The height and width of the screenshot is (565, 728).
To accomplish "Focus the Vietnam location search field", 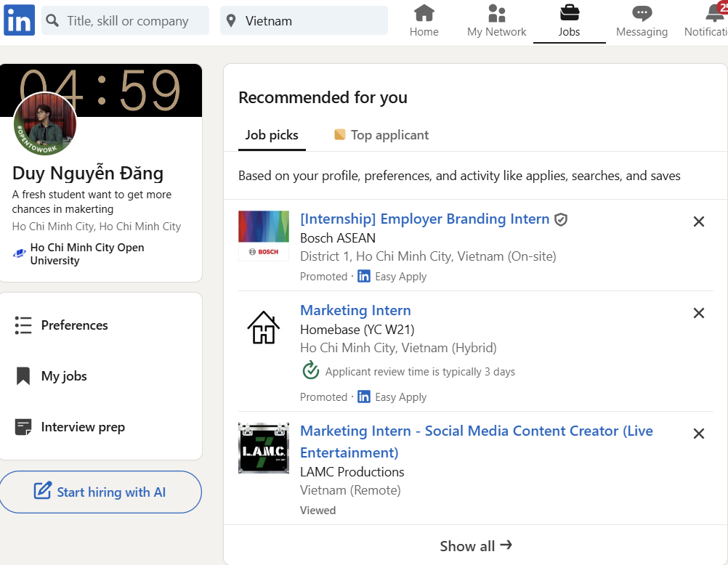I will pos(304,20).
